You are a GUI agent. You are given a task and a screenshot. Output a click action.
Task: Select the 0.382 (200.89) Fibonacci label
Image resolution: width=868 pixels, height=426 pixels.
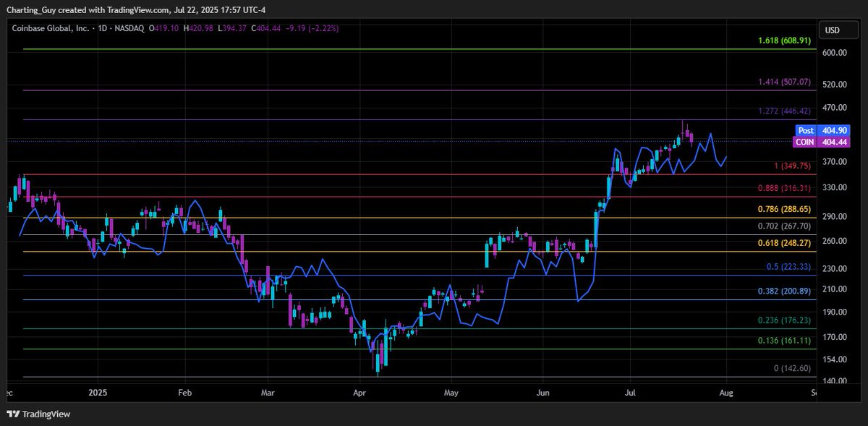pos(783,291)
